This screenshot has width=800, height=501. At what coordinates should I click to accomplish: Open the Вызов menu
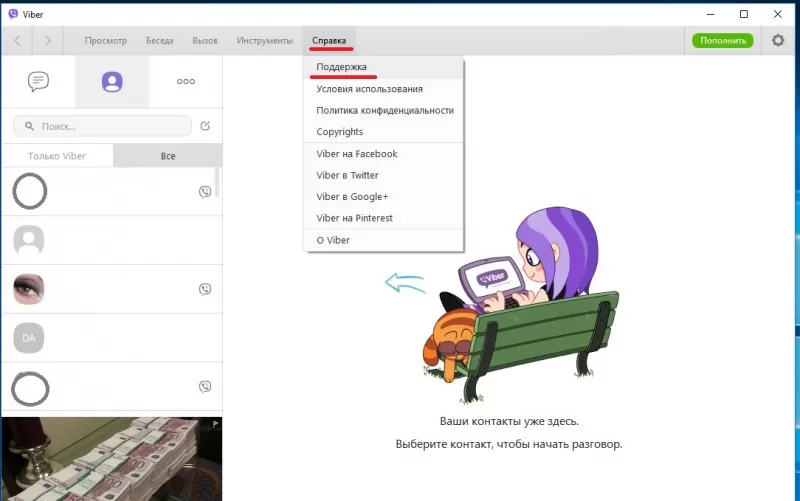205,40
